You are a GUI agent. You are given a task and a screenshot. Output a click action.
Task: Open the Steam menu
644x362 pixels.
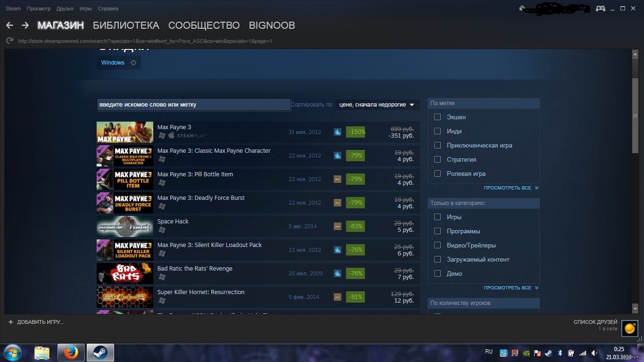pos(13,8)
